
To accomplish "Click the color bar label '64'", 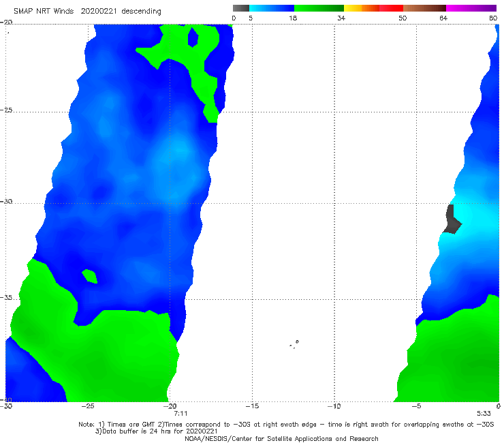I will click(443, 18).
